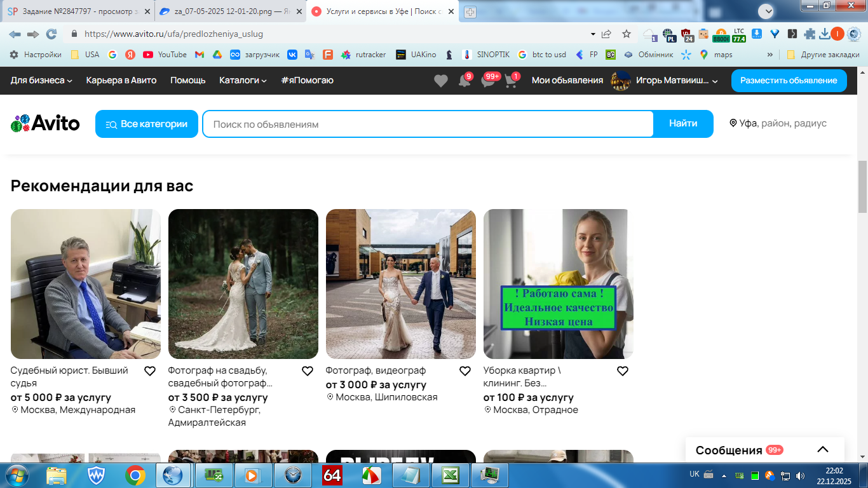Viewport: 868px width, 488px height.
Task: Open the Уборка квартир listing photo
Action: tap(559, 284)
